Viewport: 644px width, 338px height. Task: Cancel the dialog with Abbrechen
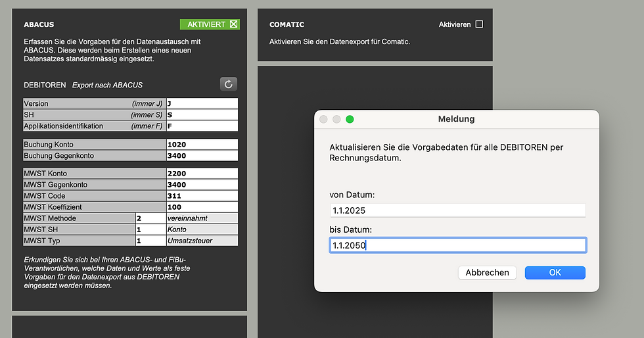[x=487, y=273]
